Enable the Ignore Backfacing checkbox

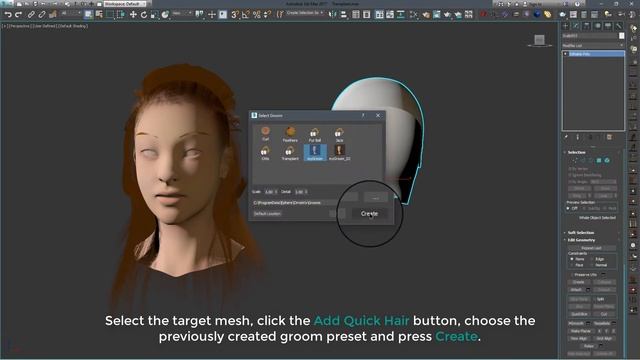click(570, 175)
